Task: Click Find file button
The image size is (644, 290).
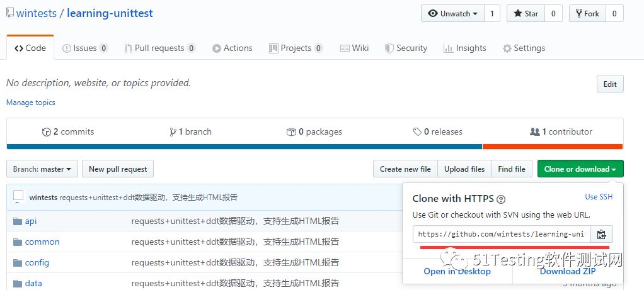Action: [x=512, y=169]
